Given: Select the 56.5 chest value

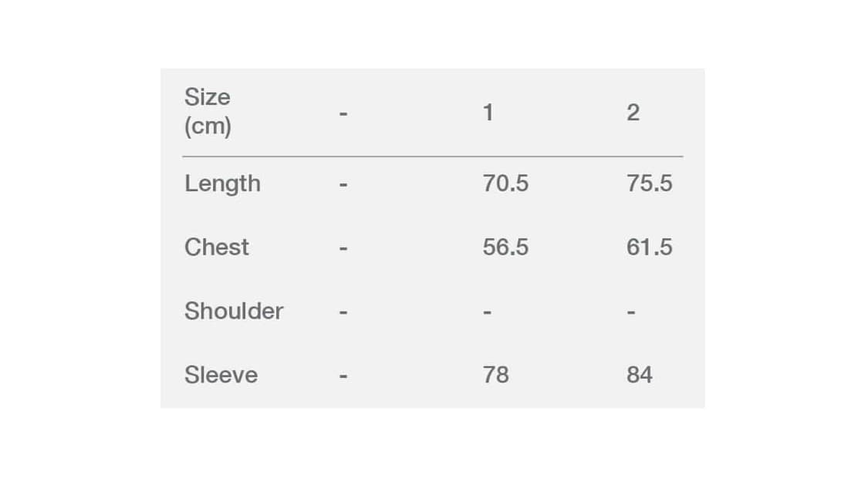Looking at the screenshot, I should coord(505,248).
